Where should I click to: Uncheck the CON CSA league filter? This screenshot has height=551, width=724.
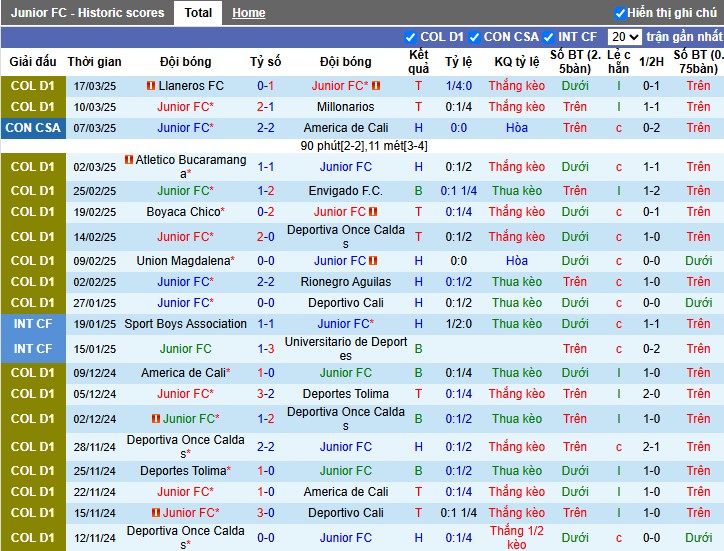[474, 37]
